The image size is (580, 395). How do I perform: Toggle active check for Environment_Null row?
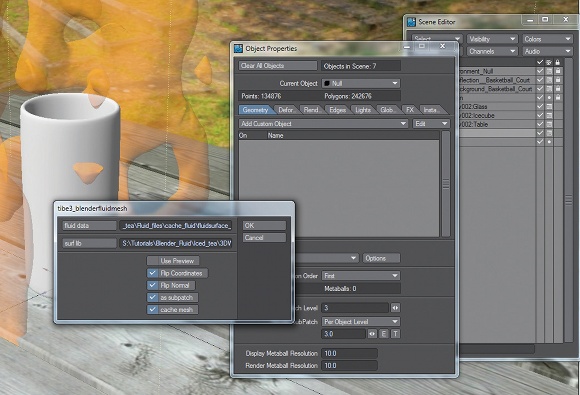(x=540, y=71)
